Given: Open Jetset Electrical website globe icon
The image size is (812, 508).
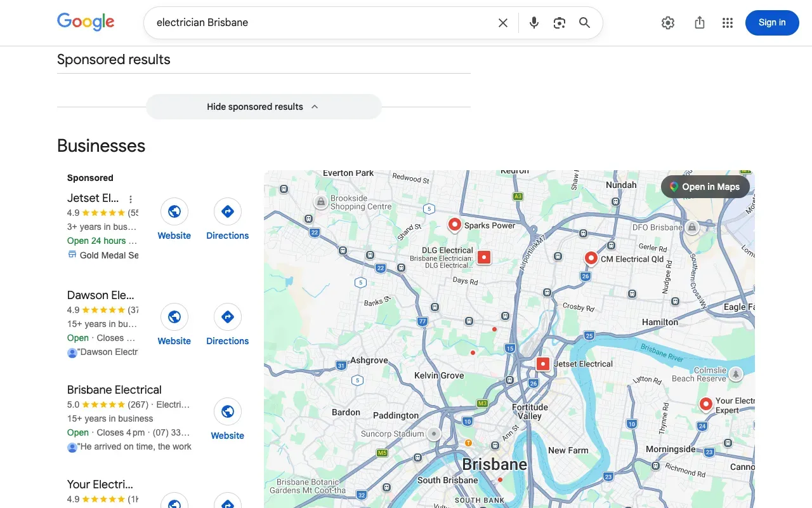Looking at the screenshot, I should 174,211.
